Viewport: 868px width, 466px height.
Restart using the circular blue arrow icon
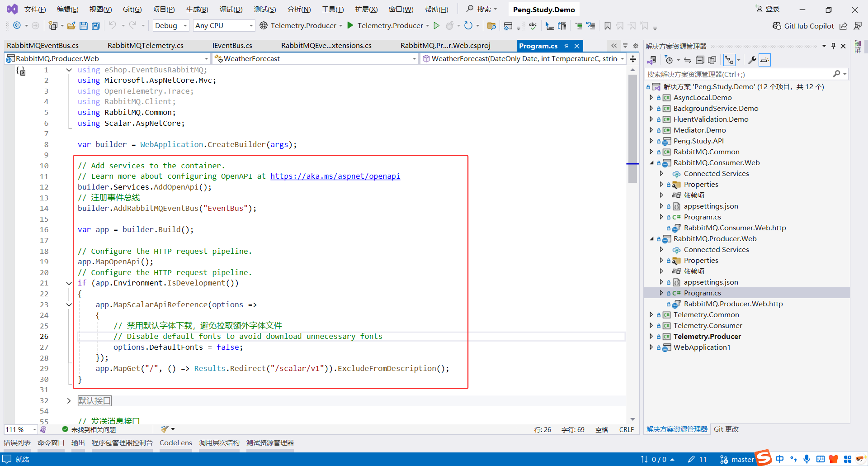coord(468,26)
